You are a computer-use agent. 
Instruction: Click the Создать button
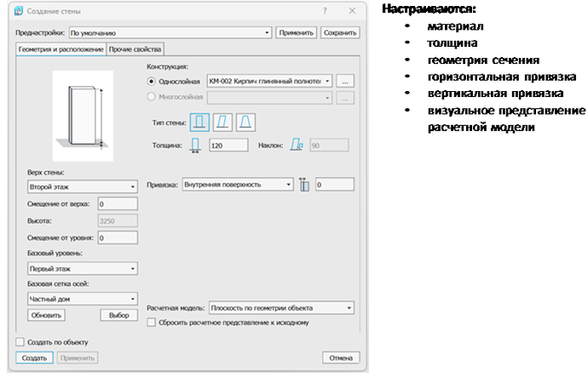point(34,358)
